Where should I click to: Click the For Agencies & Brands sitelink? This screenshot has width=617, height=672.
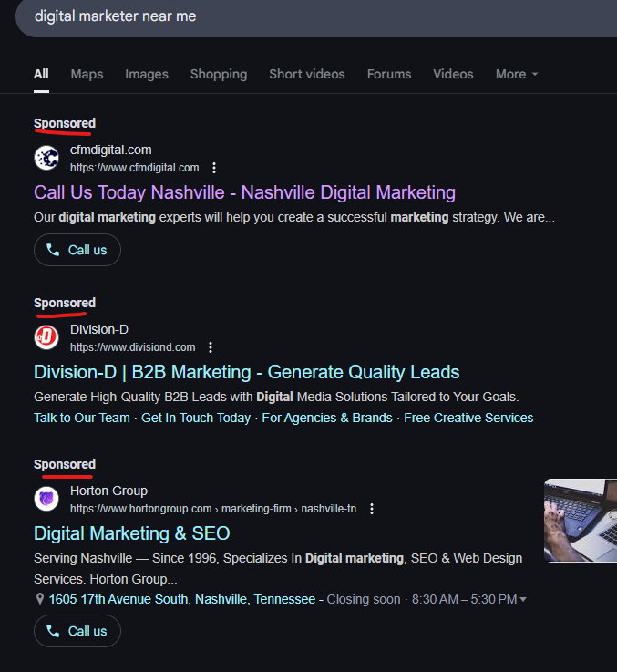point(327,418)
